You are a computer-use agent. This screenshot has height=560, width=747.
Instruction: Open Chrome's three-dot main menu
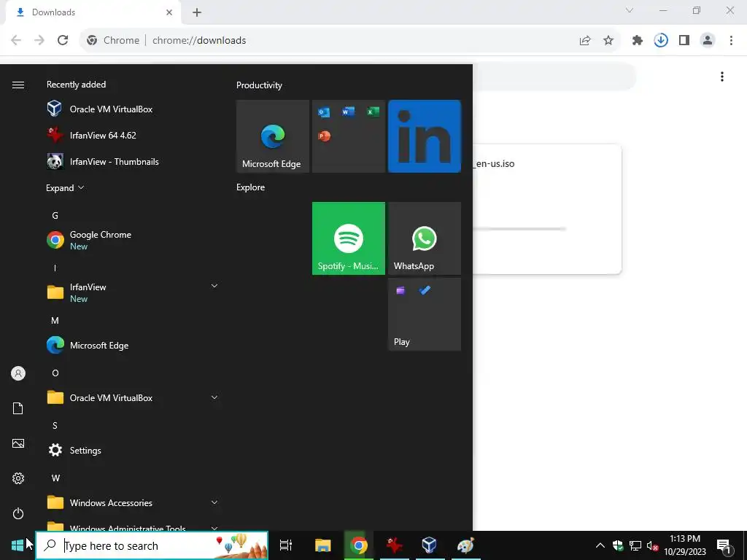[731, 41]
